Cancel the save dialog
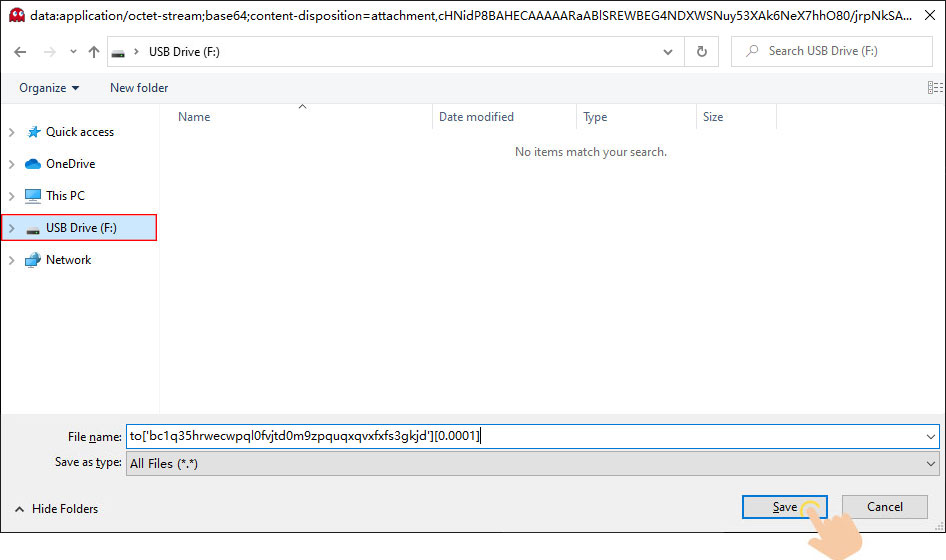 pyautogui.click(x=884, y=507)
